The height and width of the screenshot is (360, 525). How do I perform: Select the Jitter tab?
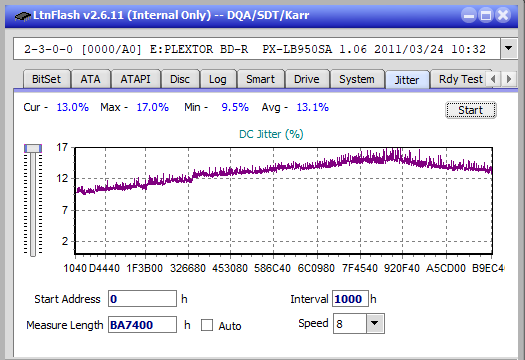click(x=407, y=80)
